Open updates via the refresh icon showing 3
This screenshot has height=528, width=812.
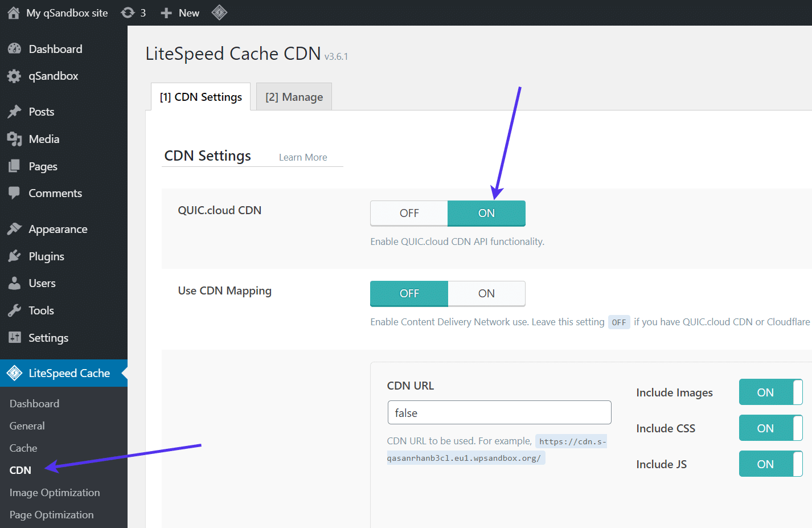coord(129,13)
